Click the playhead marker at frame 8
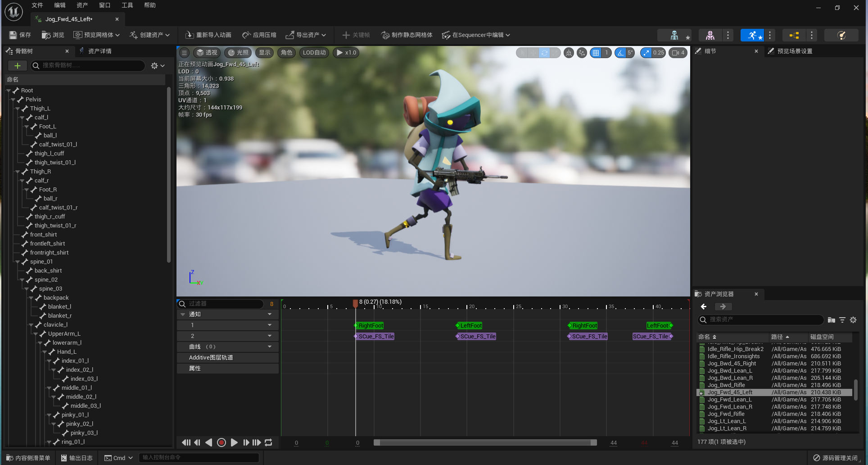868x465 pixels. click(x=355, y=304)
